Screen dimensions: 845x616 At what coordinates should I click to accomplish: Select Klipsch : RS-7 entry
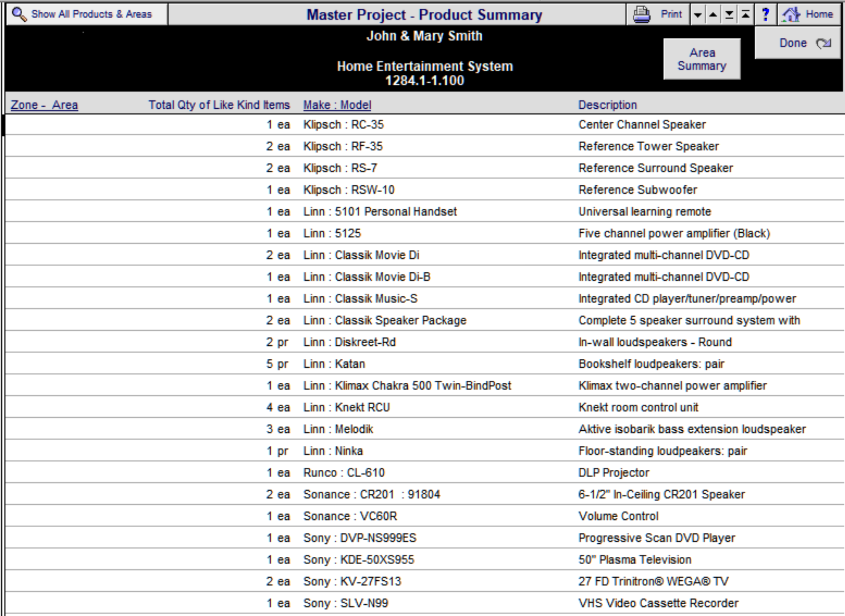pos(340,168)
